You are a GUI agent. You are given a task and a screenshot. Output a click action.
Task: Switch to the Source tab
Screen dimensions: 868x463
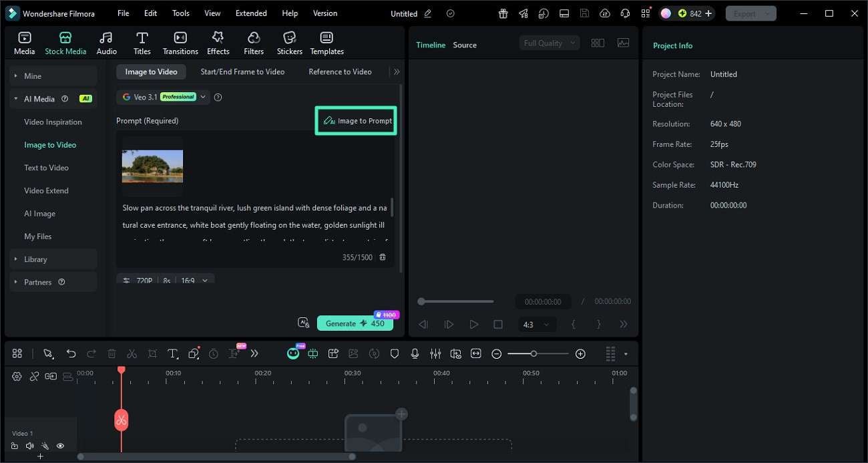click(465, 45)
